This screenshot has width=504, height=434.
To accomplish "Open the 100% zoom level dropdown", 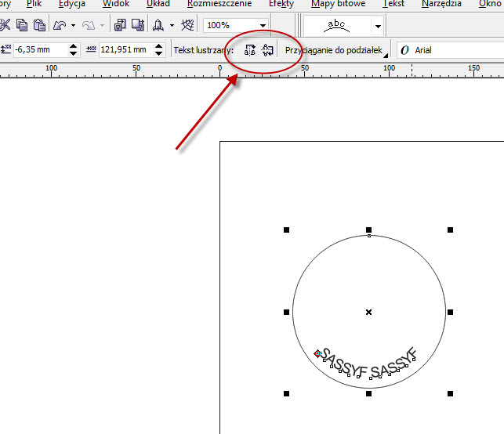I will click(x=263, y=25).
